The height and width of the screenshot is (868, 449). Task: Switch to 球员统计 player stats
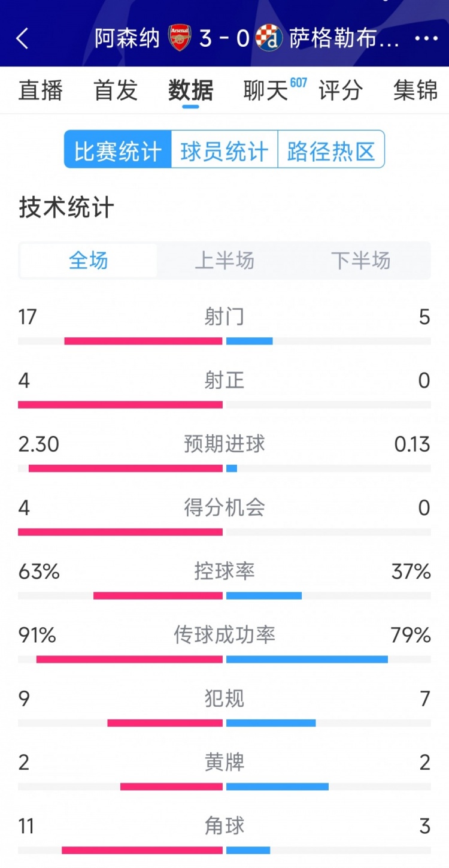point(224,150)
